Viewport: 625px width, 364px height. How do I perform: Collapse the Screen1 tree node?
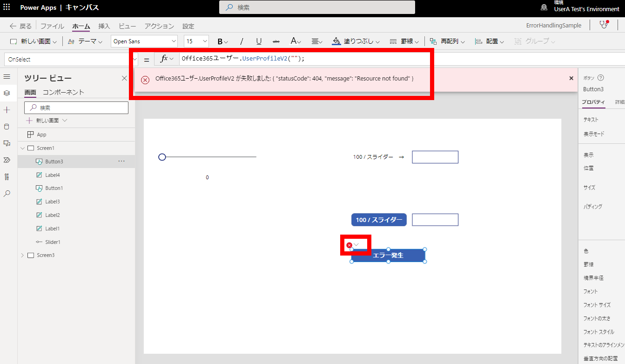click(x=22, y=148)
